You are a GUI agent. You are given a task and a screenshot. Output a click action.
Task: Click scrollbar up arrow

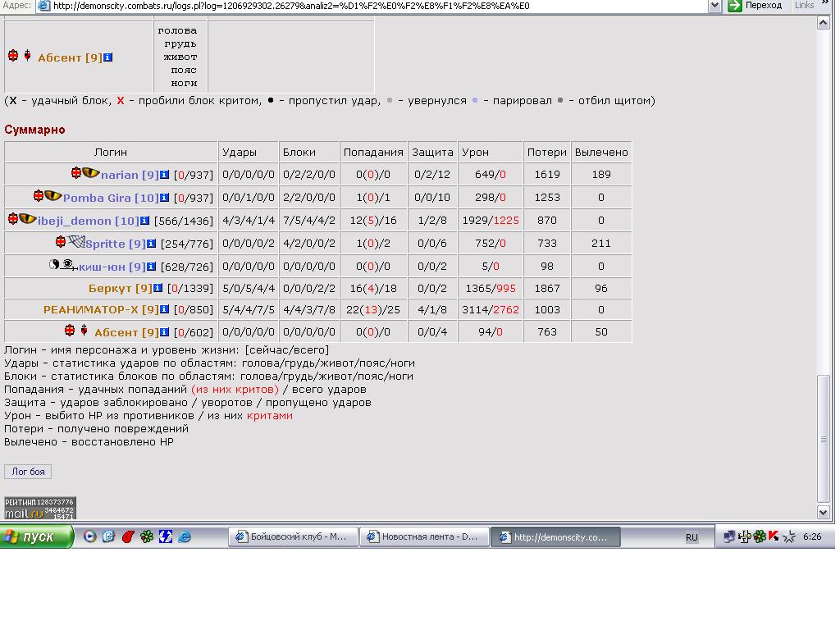824,22
